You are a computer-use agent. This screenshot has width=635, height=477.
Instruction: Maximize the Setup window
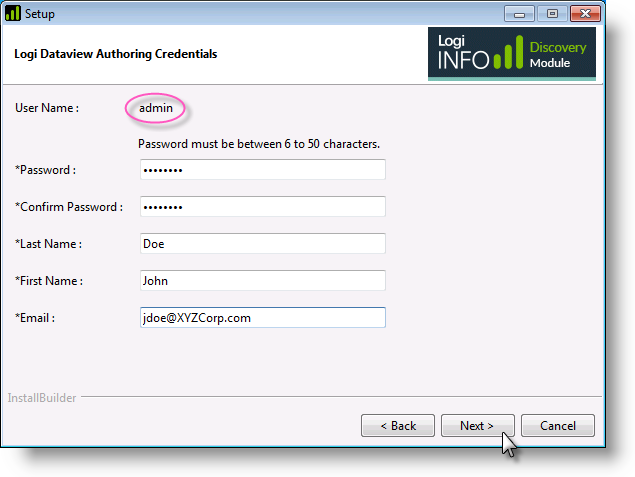[x=552, y=14]
